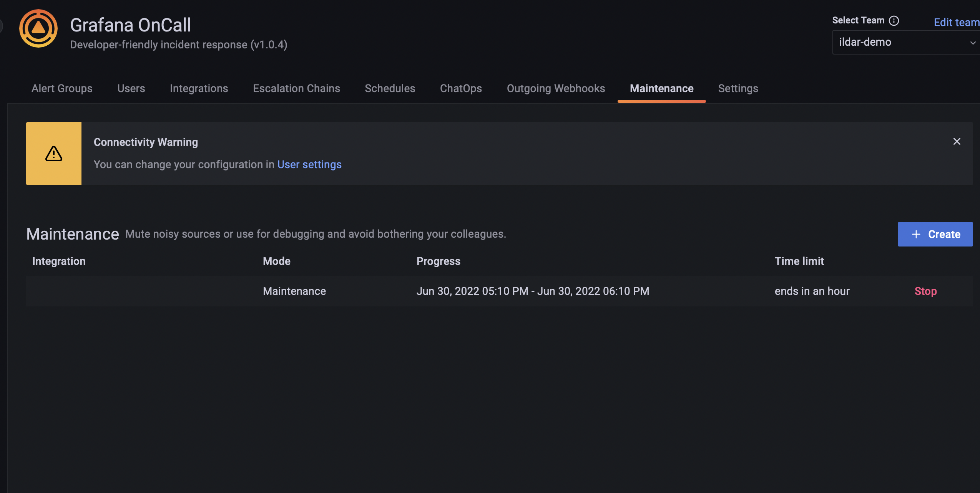This screenshot has height=493, width=980.
Task: Click the Select Team info icon
Action: click(x=895, y=20)
